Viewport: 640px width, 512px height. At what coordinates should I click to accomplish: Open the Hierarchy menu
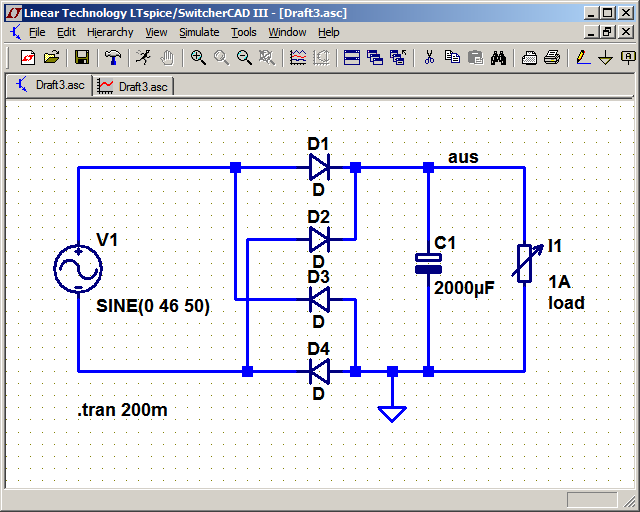pyautogui.click(x=110, y=32)
